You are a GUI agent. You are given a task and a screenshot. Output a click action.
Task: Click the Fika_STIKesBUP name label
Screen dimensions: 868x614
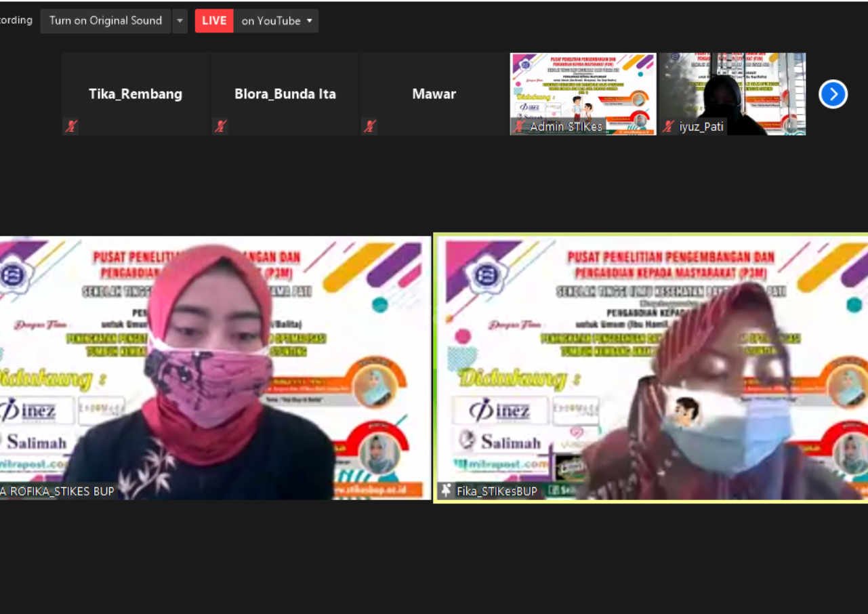[x=497, y=491]
